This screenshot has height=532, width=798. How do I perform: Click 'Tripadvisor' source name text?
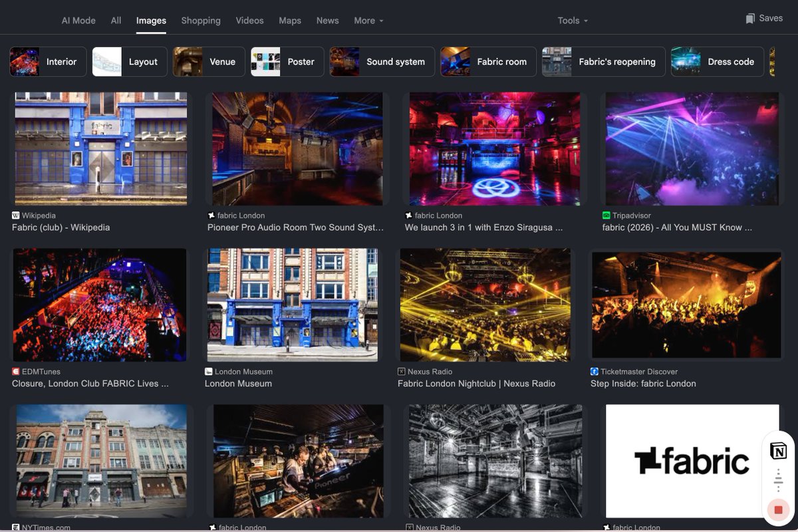pyautogui.click(x=632, y=215)
